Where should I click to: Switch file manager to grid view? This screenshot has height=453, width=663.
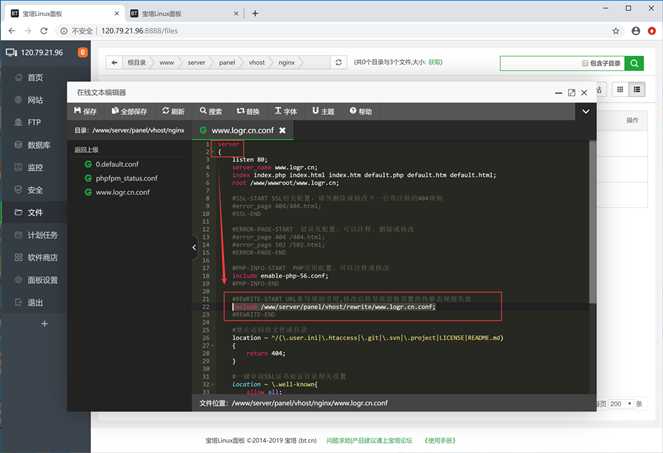[620, 89]
